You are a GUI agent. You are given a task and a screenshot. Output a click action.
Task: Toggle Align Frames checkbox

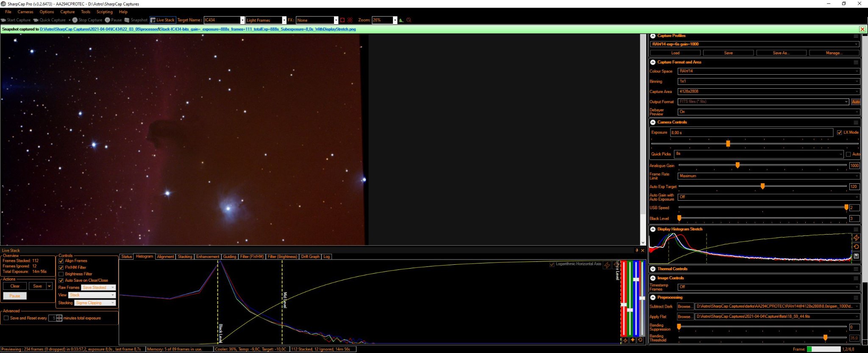61,261
